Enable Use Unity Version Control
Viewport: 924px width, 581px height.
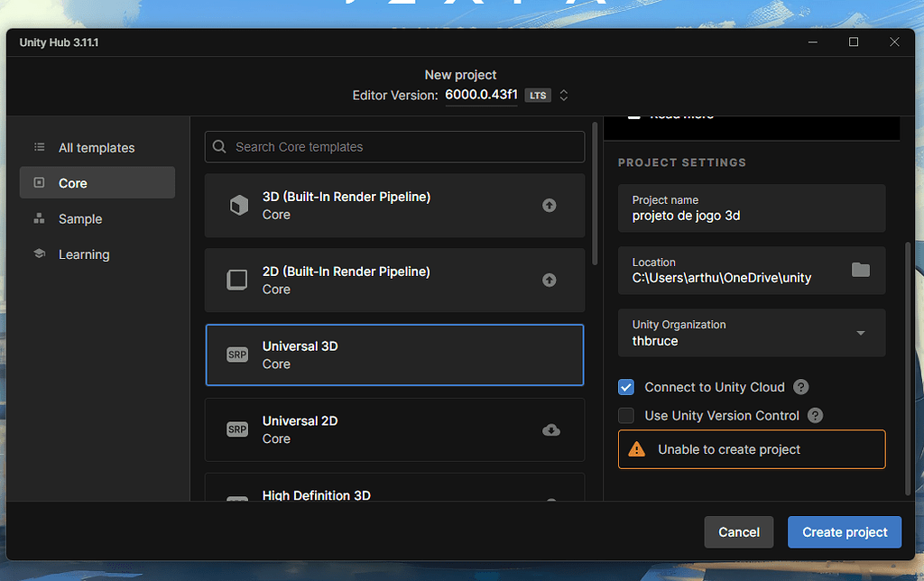click(626, 416)
